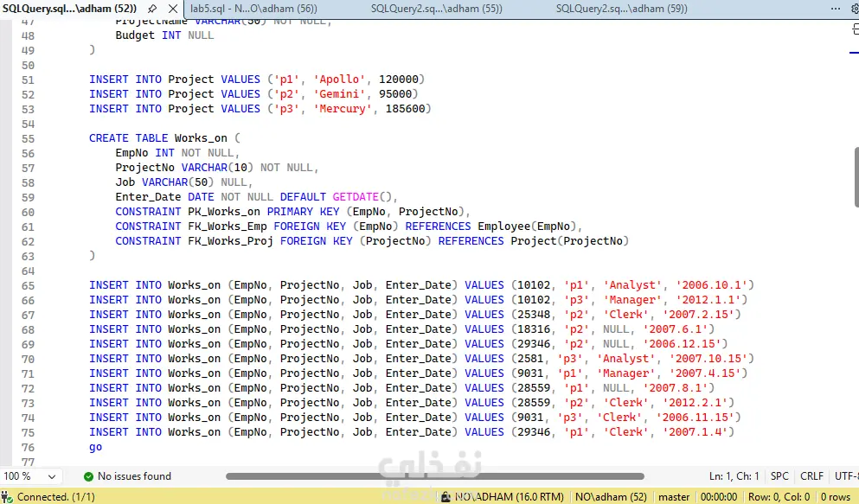
Task: Click the master database status entry
Action: [x=674, y=497]
